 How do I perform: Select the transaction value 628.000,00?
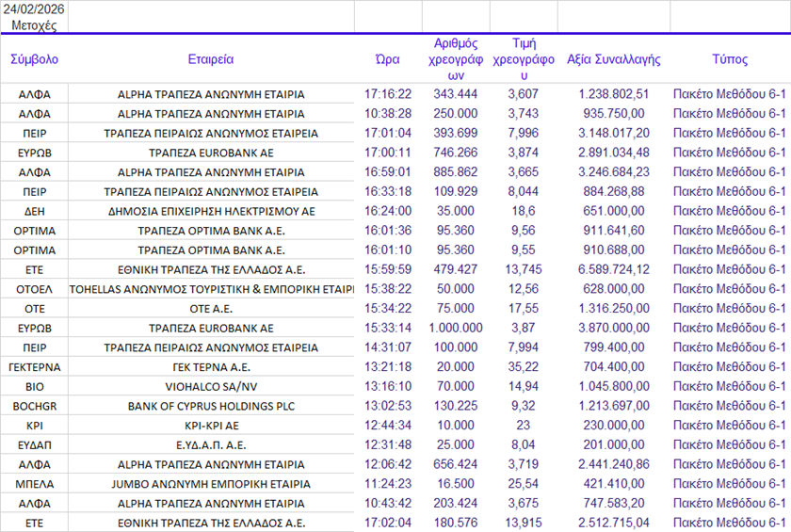coord(614,289)
